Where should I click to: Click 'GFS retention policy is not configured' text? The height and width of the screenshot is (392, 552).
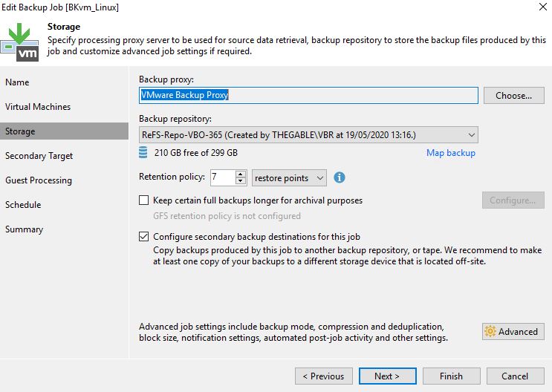pyautogui.click(x=227, y=216)
